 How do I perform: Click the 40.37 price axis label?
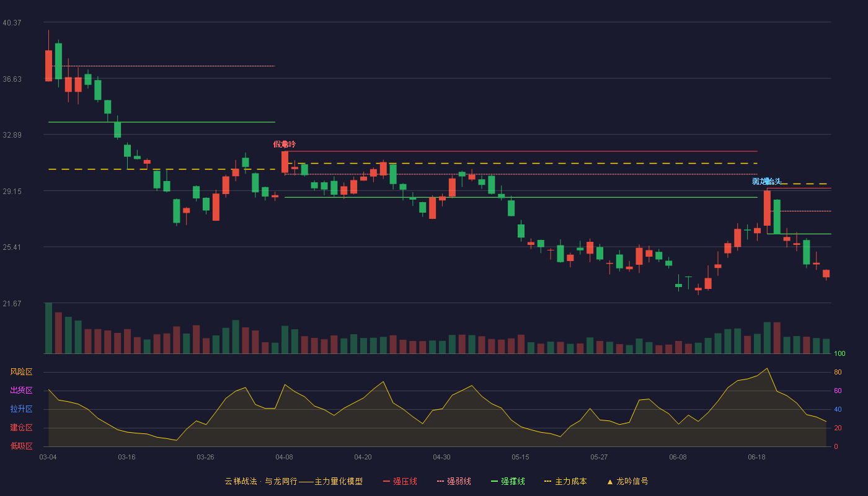tap(12, 22)
